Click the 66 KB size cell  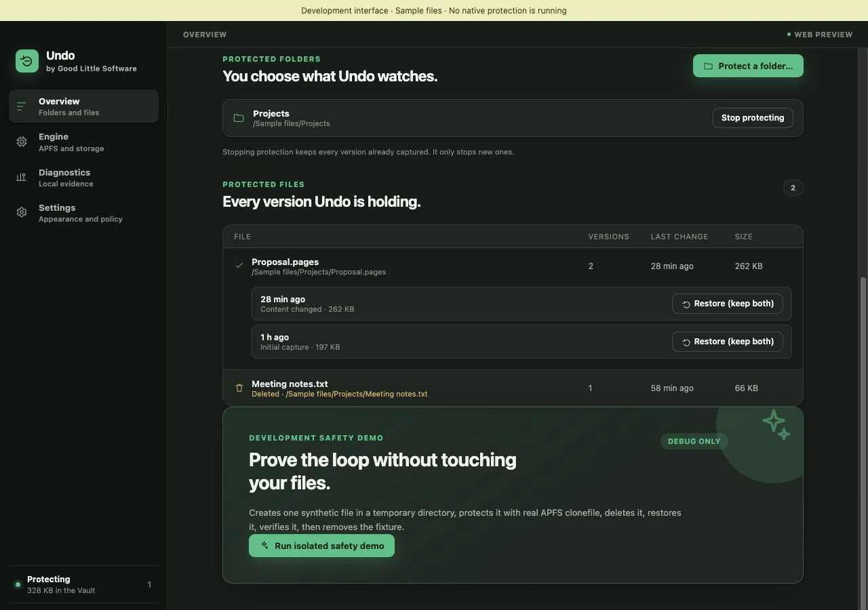(x=746, y=388)
